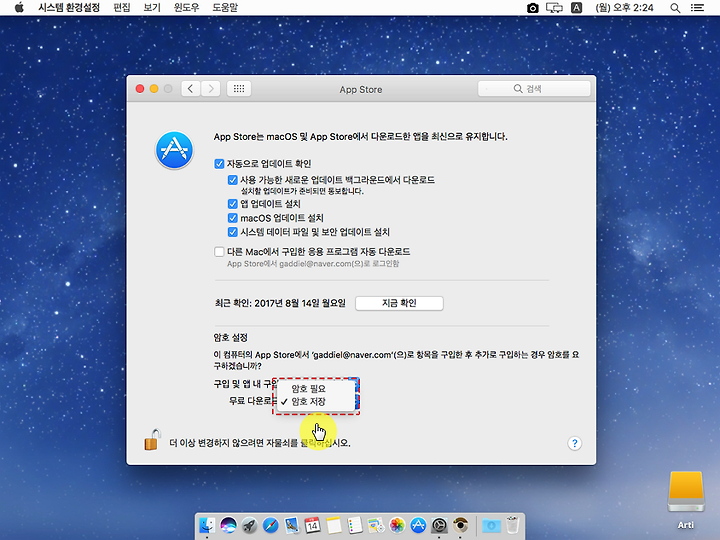Go forward with the right chevron
The image size is (720, 540).
click(x=211, y=89)
